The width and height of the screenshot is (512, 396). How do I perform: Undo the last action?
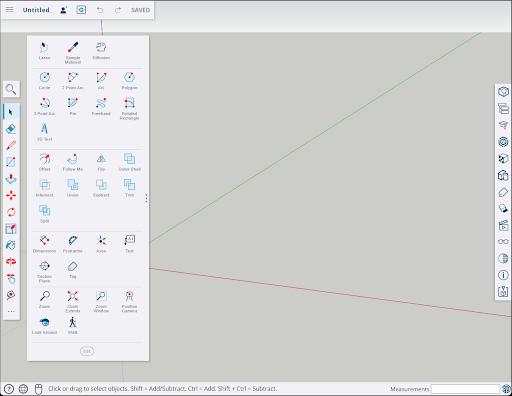click(x=100, y=10)
